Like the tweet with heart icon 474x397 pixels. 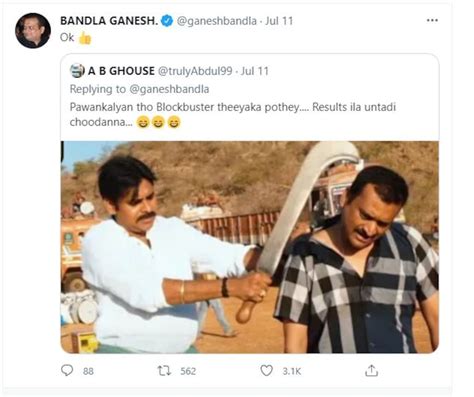tap(266, 370)
